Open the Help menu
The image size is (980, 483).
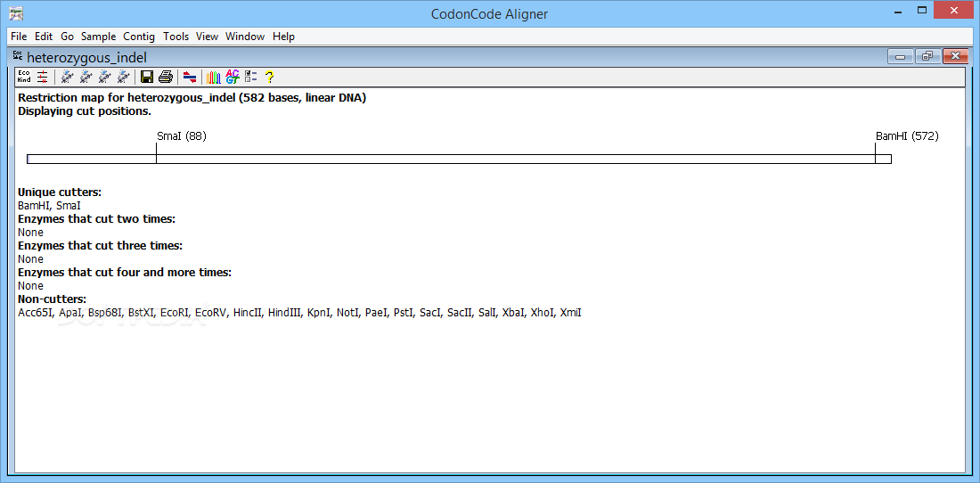pyautogui.click(x=283, y=37)
